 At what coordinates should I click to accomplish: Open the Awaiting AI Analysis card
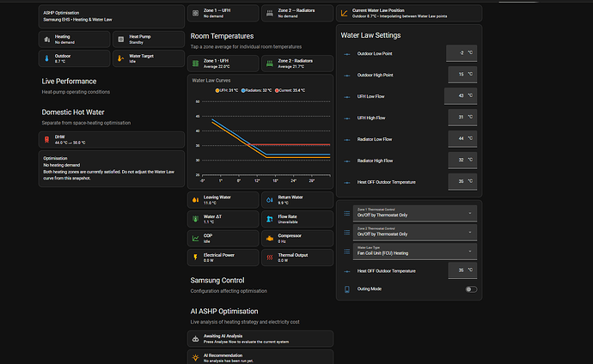tap(260, 339)
